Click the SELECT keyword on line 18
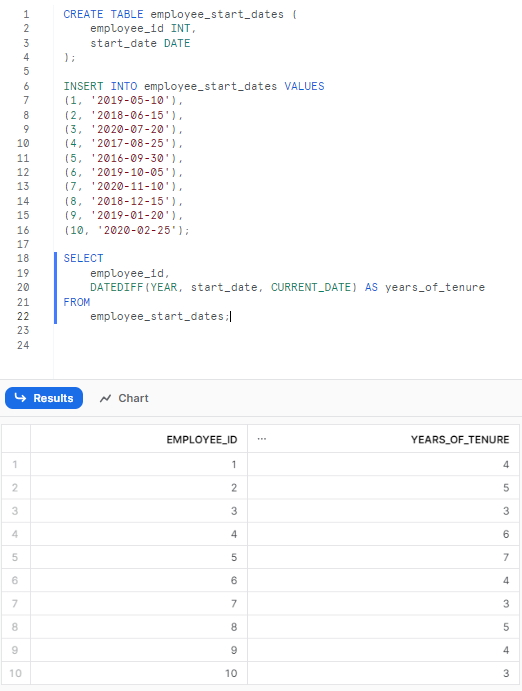Viewport: 522px width, 691px height. click(x=83, y=258)
